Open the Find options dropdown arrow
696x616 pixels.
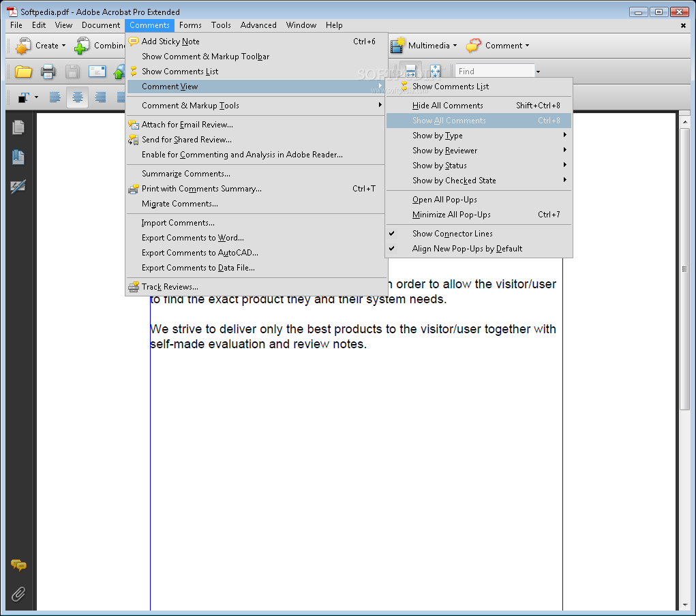tap(538, 72)
